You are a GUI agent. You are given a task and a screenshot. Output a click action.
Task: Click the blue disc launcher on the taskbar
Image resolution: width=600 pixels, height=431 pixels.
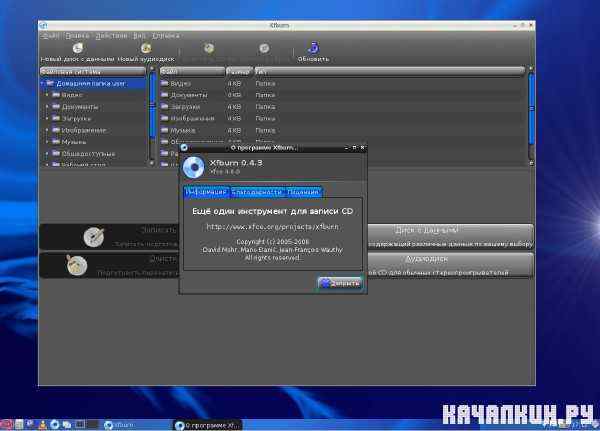coord(55,424)
